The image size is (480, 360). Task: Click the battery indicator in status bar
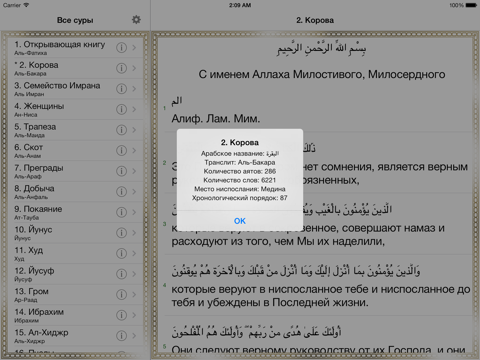[471, 5]
